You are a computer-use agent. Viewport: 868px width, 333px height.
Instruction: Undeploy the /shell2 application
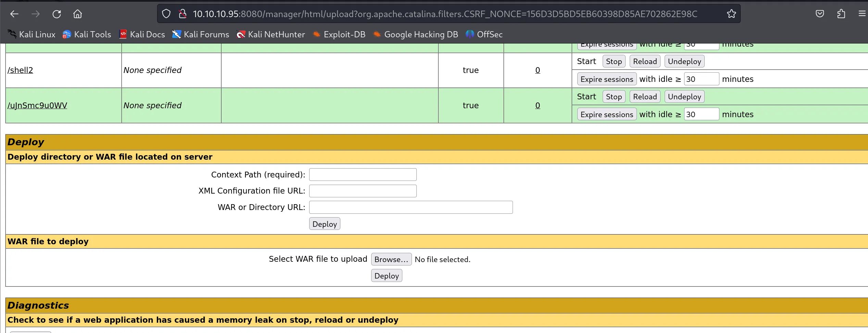click(684, 62)
